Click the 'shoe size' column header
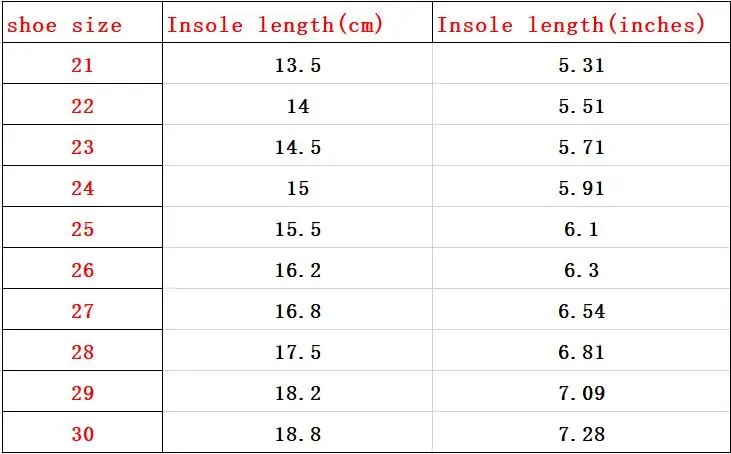The width and height of the screenshot is (731, 454). [83, 22]
